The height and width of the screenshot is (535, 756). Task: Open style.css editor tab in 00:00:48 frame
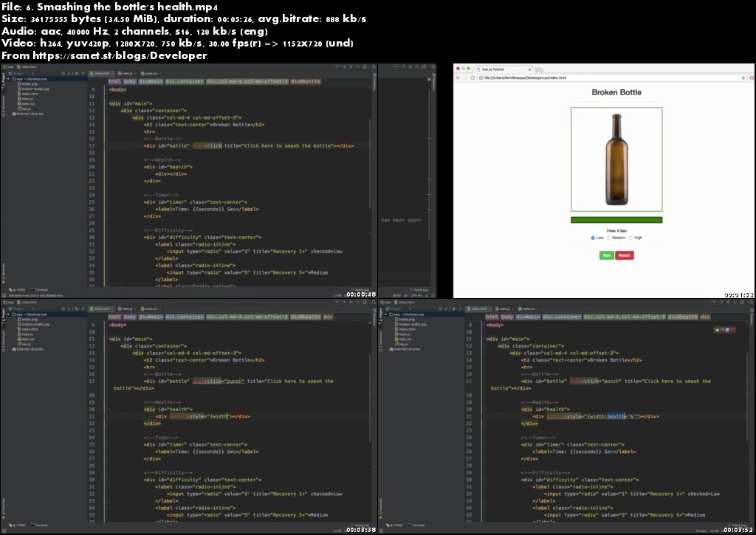coord(149,73)
